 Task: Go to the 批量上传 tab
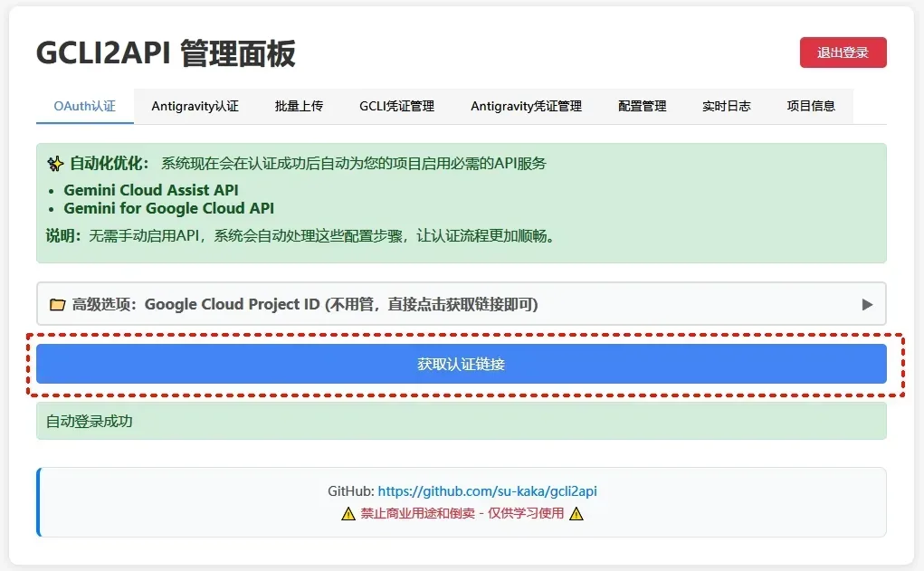pos(299,106)
